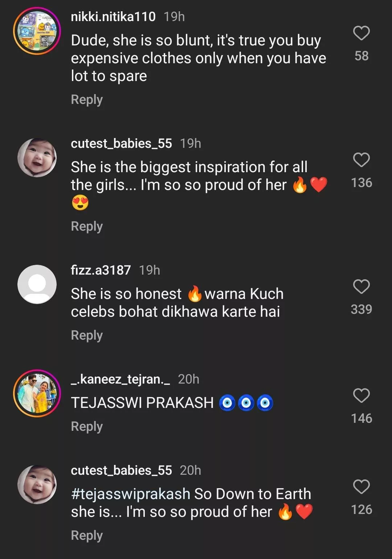This screenshot has height=559, width=392.
Task: Reply to _.kaneez_tejran._'s comment
Action: point(87,426)
